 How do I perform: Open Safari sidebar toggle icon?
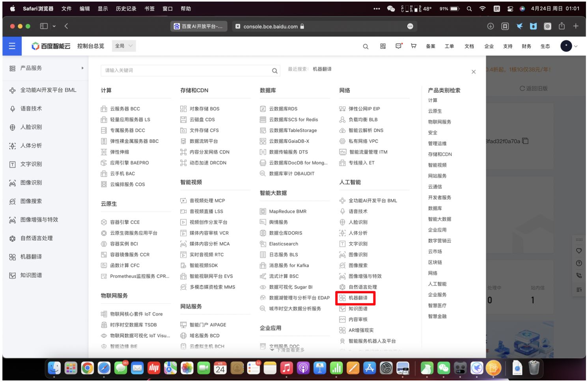(x=44, y=26)
